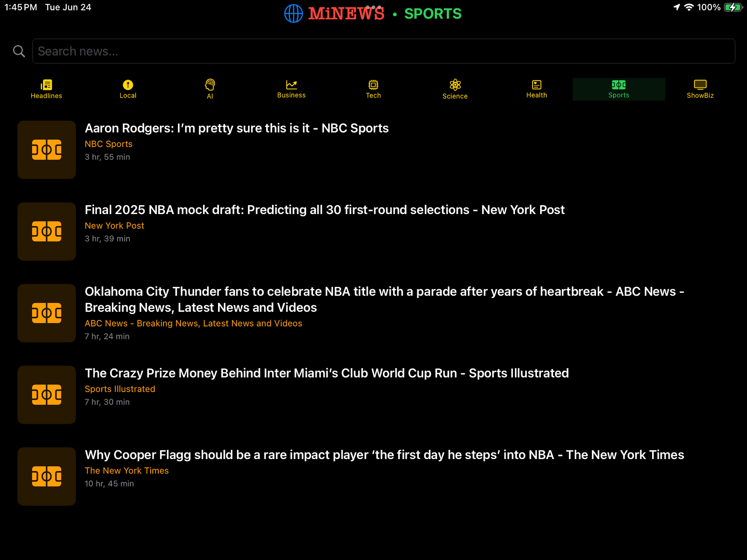Click the Business chart icon
The width and height of the screenshot is (747, 560).
pyautogui.click(x=291, y=84)
